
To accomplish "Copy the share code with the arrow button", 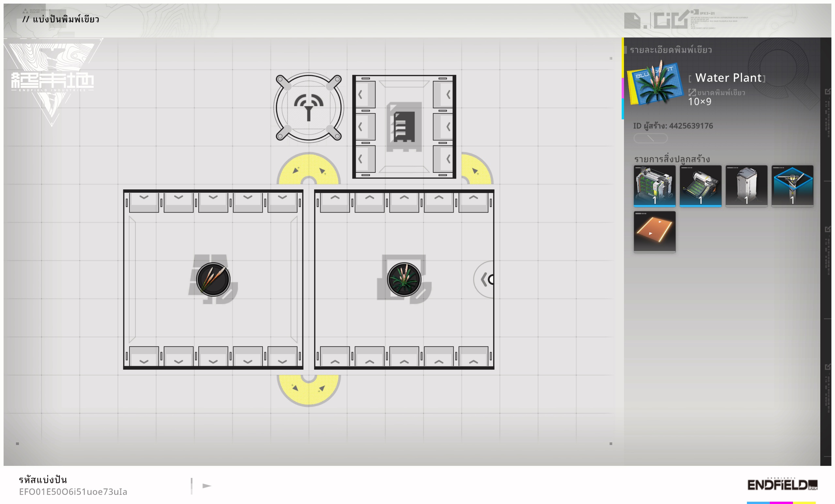I will pos(207,486).
